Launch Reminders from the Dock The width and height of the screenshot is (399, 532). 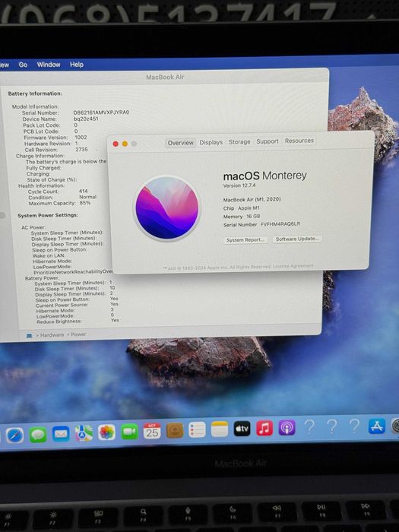click(x=197, y=430)
